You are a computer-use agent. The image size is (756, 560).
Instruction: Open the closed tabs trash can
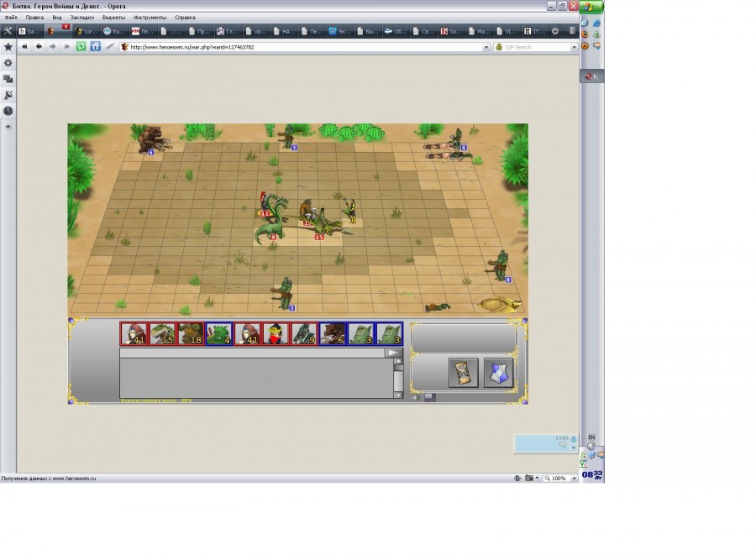[572, 31]
